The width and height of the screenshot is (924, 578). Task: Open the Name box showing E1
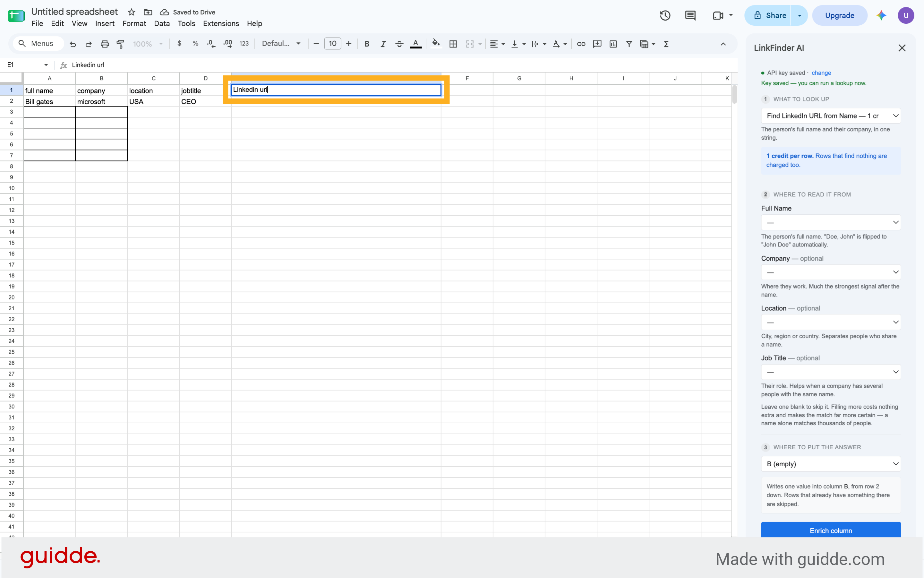28,65
